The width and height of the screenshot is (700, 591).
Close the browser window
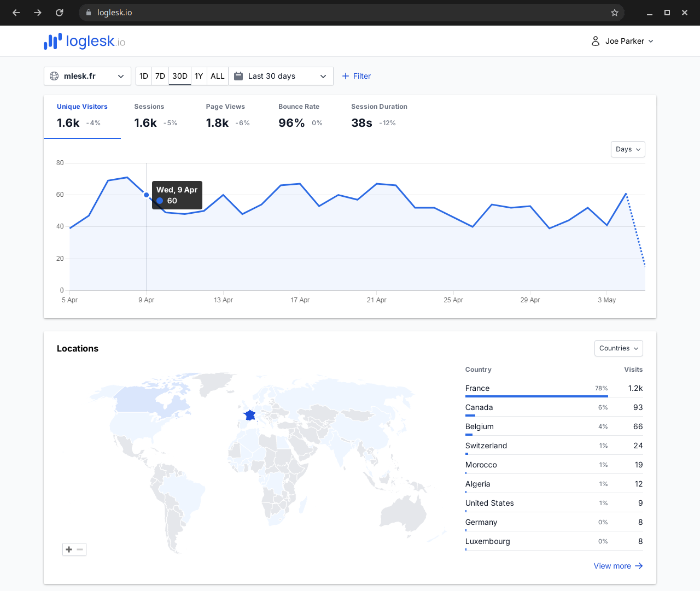[x=685, y=13]
